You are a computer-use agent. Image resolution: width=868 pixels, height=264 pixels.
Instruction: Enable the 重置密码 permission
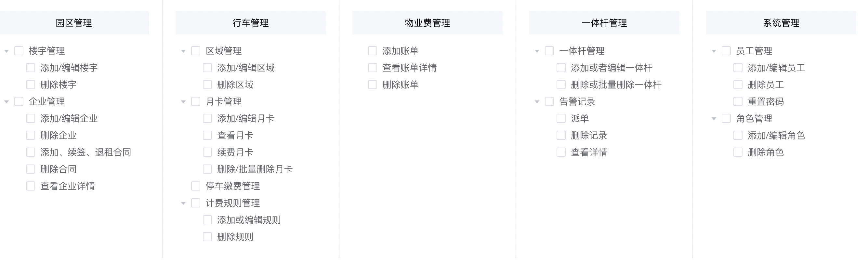click(738, 101)
